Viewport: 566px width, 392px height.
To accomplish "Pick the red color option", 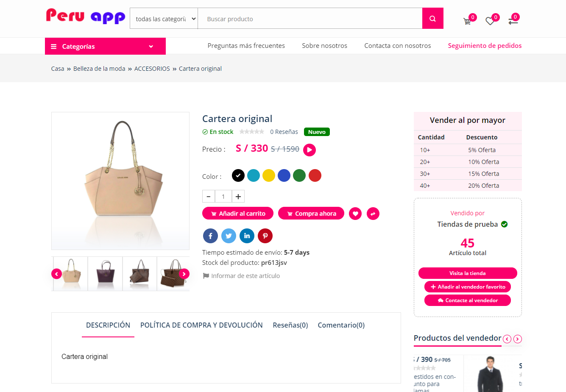I will pyautogui.click(x=315, y=175).
